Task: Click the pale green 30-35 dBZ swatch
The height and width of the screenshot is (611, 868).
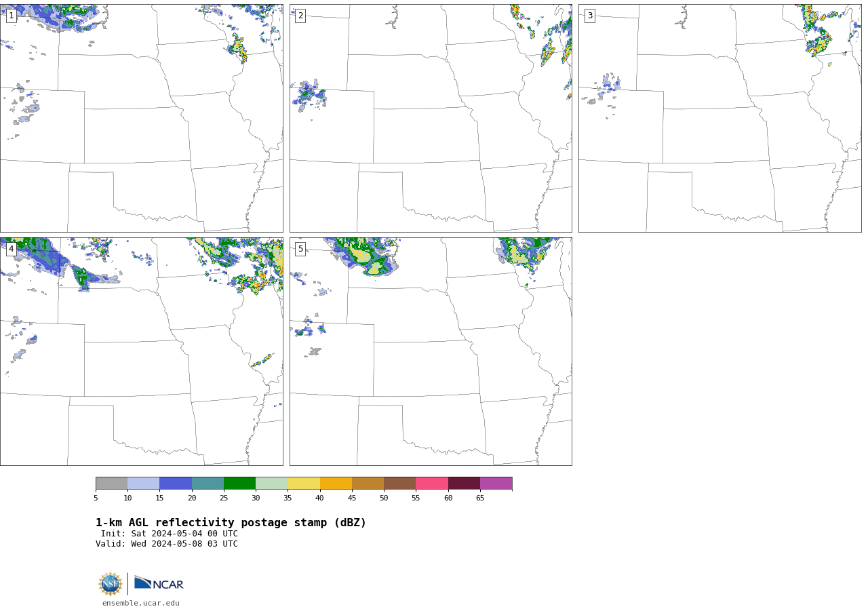Action: [x=271, y=483]
